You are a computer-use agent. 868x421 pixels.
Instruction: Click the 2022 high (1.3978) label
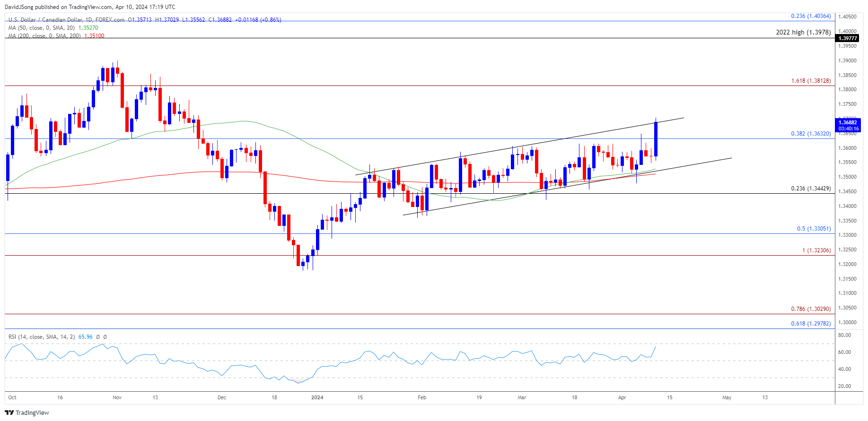803,32
